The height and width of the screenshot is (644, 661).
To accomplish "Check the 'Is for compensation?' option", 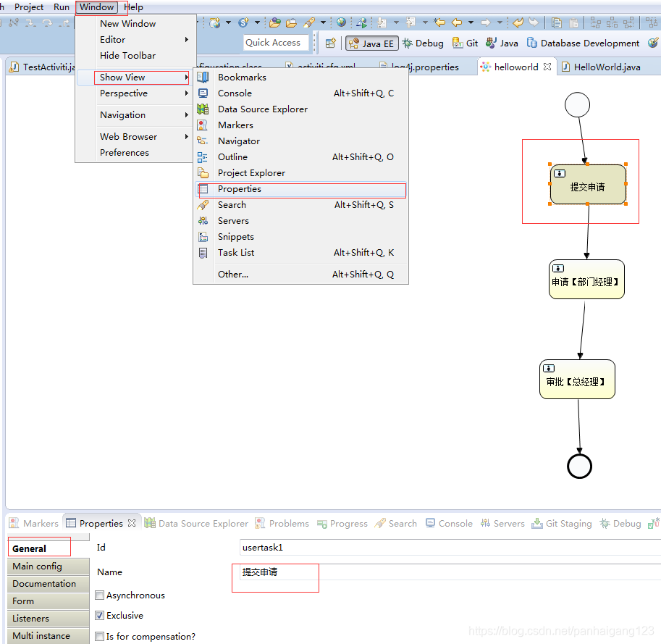I will point(99,636).
